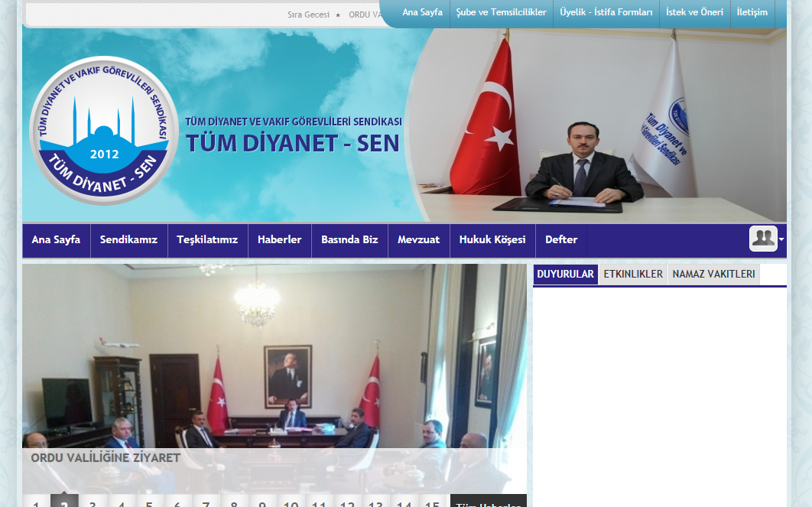This screenshot has height=507, width=812.
Task: Expand the dropdown arrow beside users icon
Action: (x=781, y=239)
